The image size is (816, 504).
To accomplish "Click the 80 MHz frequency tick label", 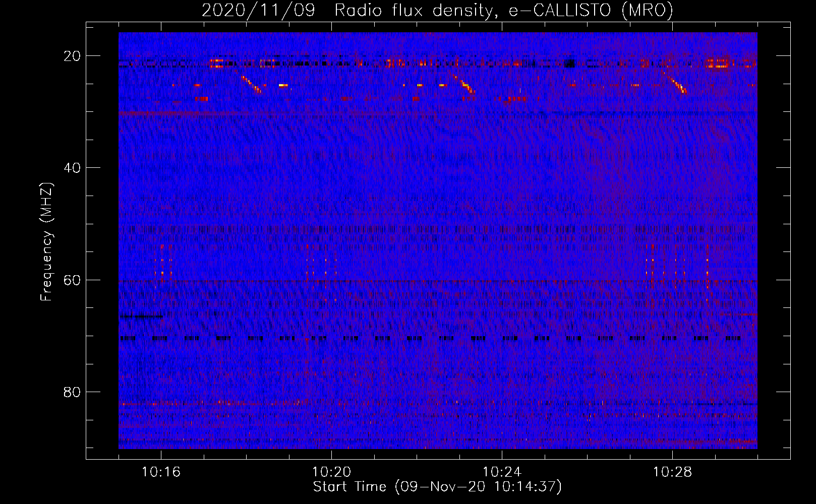I will tap(72, 392).
